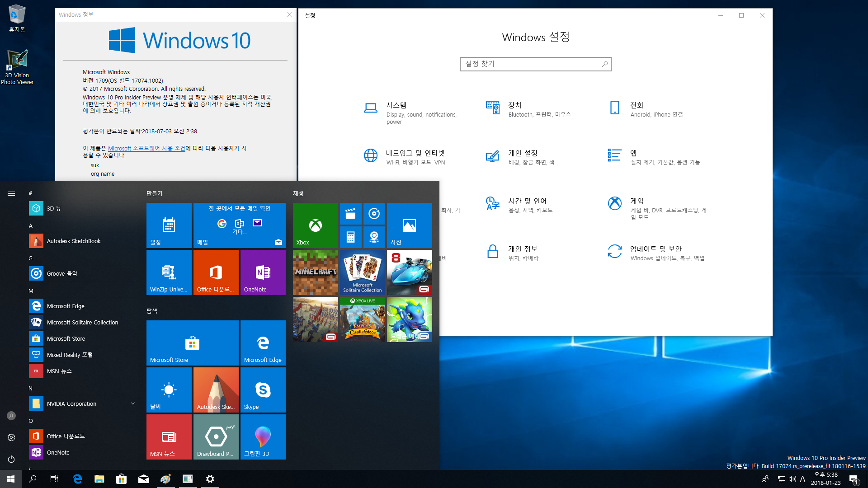Open Microsoft Store in the app list

coord(82,338)
